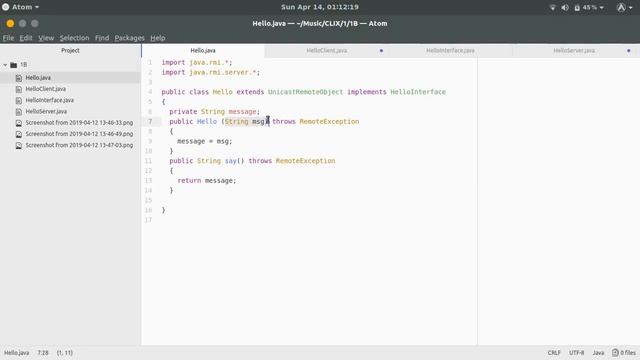640x360 pixels.
Task: Open the Help menu
Action: [158, 38]
